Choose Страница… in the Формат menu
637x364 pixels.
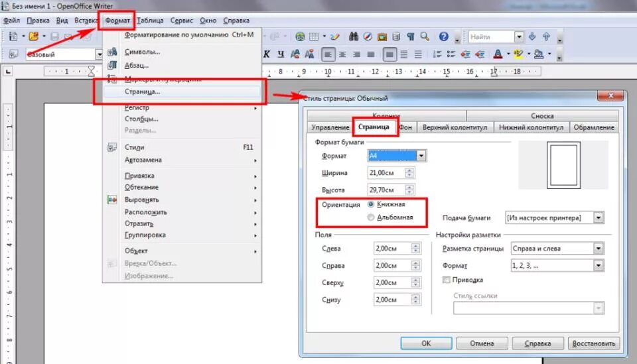point(182,91)
